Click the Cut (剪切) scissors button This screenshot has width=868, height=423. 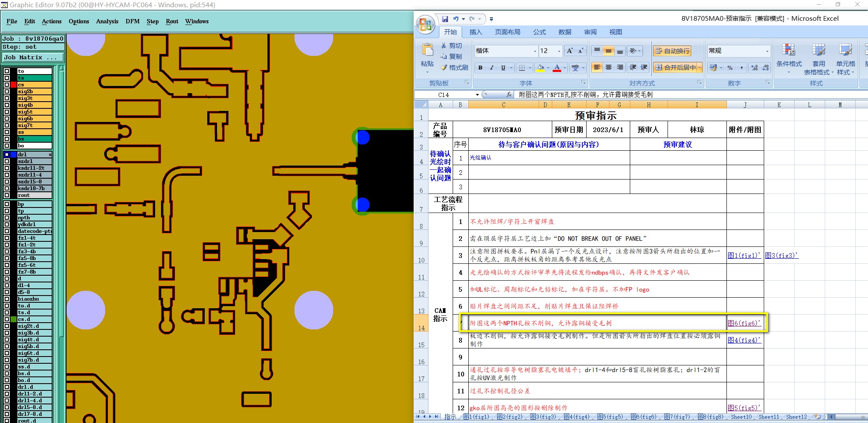pyautogui.click(x=451, y=45)
